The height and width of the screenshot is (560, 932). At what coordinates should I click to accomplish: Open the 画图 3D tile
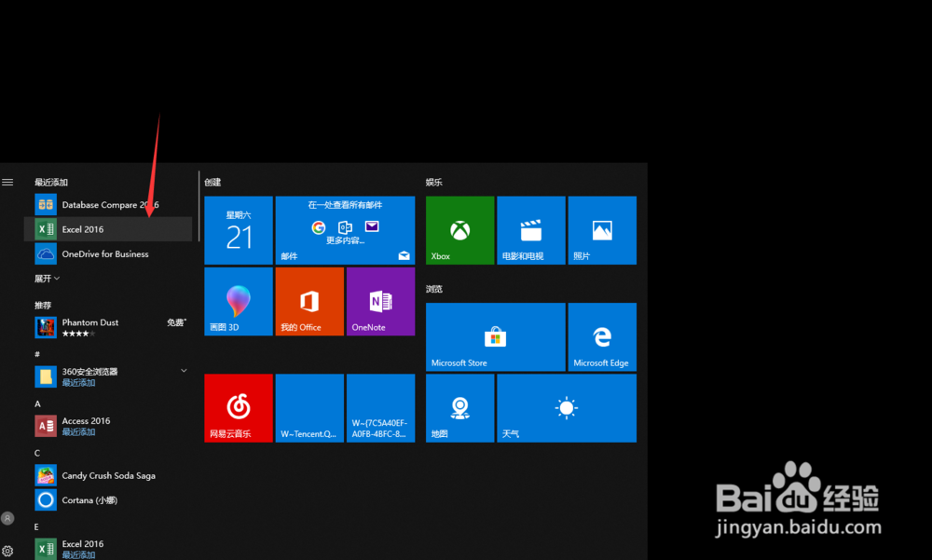click(239, 301)
